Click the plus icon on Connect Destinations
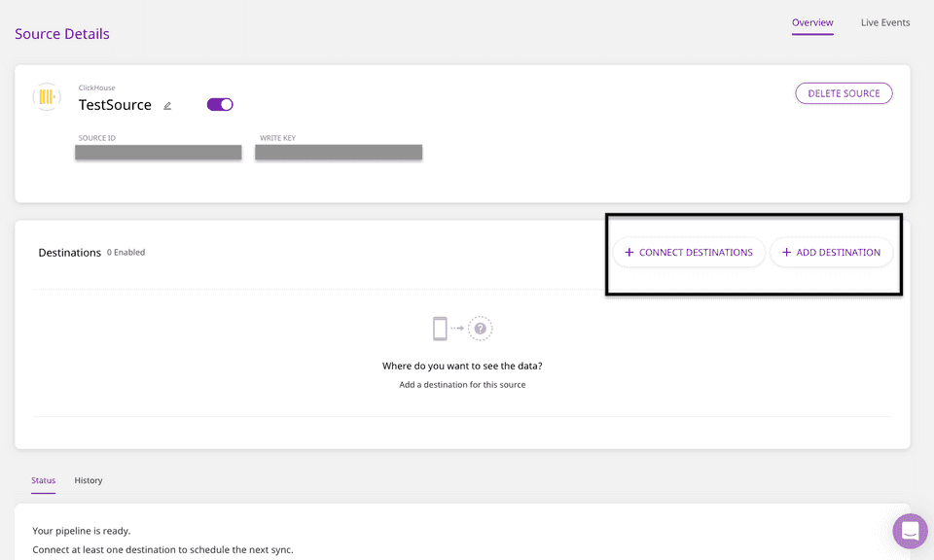This screenshot has width=934, height=560. (x=629, y=253)
